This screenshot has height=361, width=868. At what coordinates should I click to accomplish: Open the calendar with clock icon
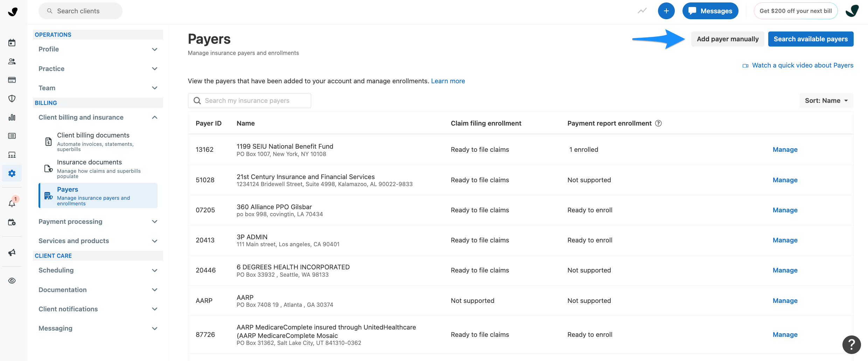click(12, 222)
